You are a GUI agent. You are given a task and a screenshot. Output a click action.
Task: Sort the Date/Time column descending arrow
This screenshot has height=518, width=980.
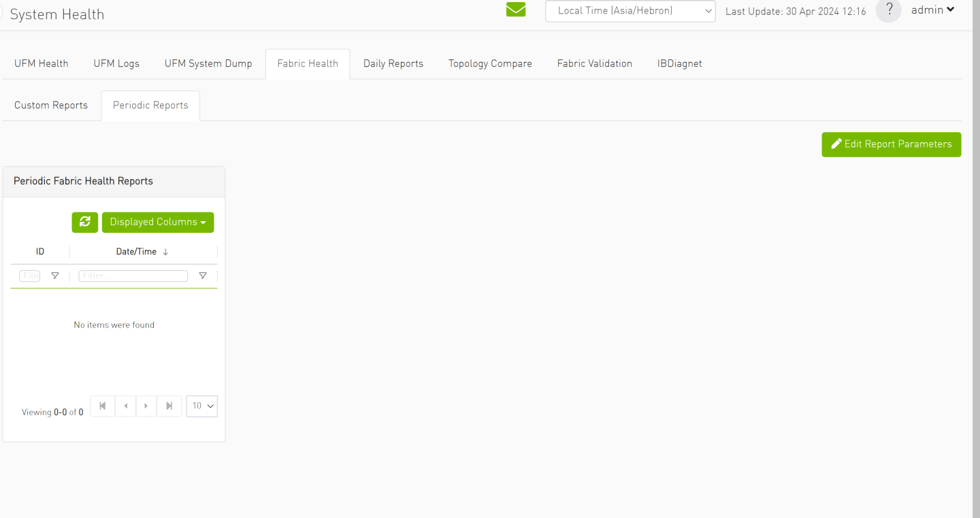coord(165,251)
